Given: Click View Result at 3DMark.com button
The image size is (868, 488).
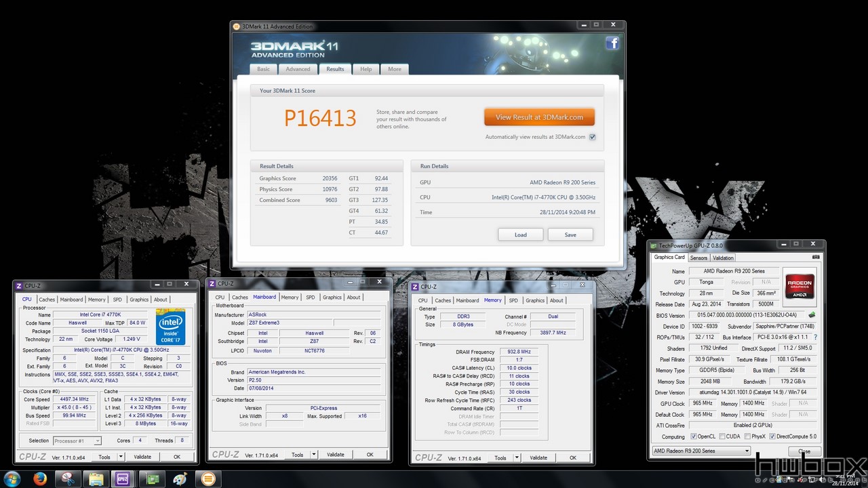Looking at the screenshot, I should pos(539,117).
